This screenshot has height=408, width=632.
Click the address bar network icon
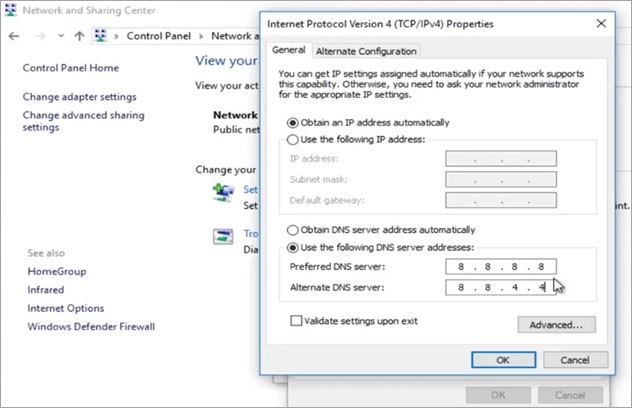pos(100,36)
